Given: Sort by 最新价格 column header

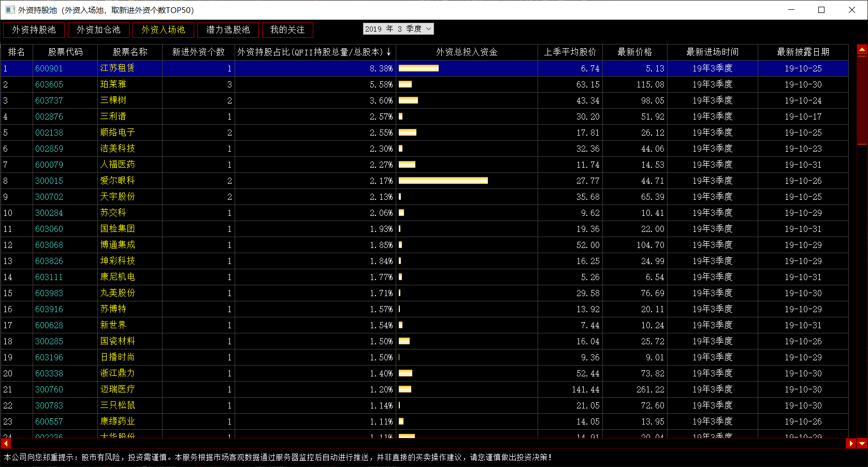Looking at the screenshot, I should [x=634, y=52].
